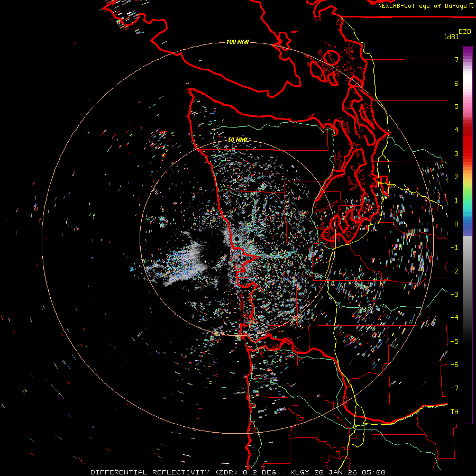
Task: Click the -4 value on color scale
Action: tap(454, 318)
